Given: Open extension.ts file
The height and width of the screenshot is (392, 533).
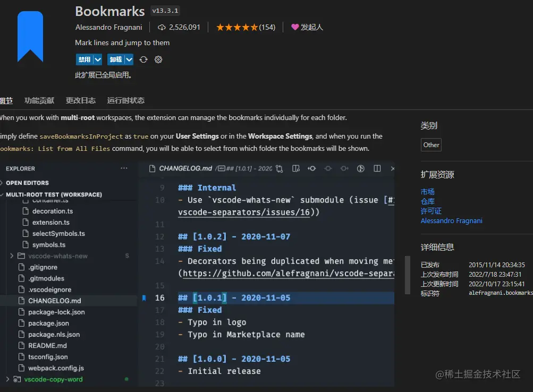Looking at the screenshot, I should coord(50,223).
